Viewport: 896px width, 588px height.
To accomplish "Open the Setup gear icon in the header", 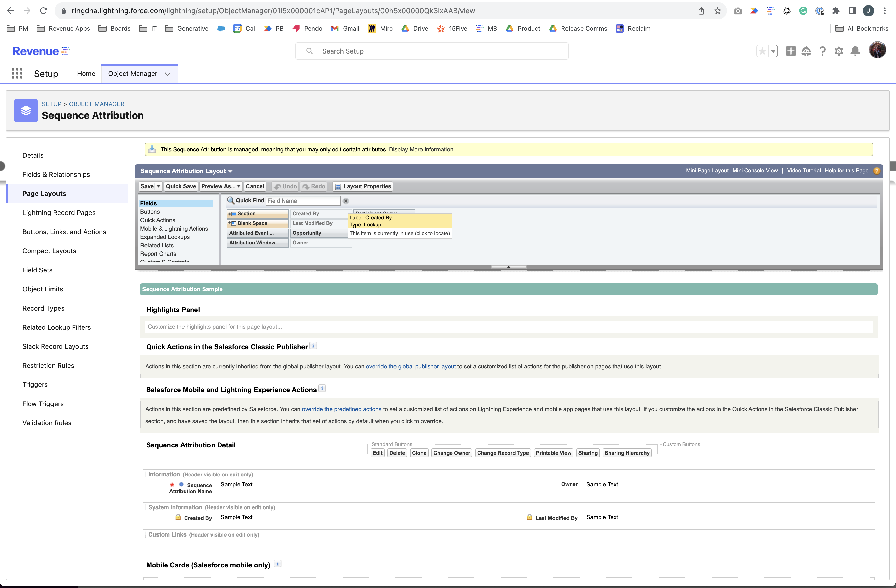I will [x=839, y=51].
